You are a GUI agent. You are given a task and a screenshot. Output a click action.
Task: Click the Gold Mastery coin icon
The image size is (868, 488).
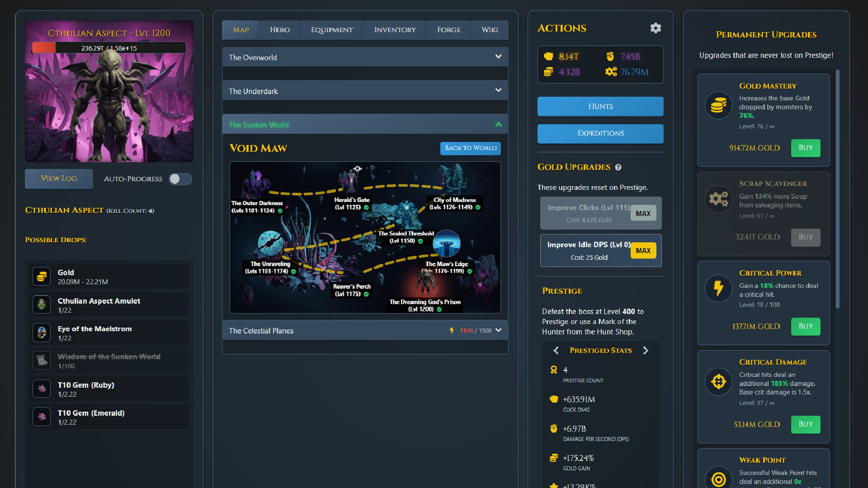pos(718,105)
